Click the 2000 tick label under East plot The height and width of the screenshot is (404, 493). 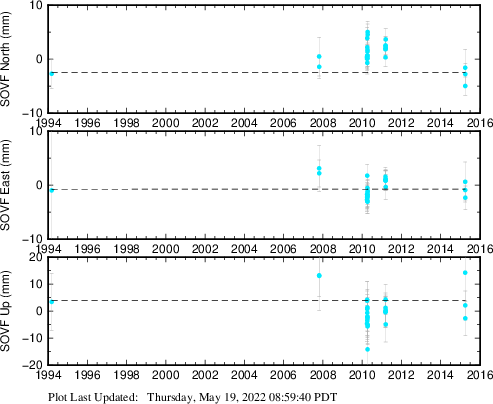(x=166, y=249)
